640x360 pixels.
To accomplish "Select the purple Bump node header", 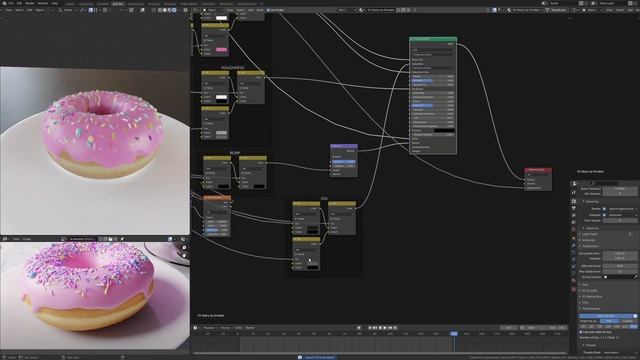I will pyautogui.click(x=344, y=146).
